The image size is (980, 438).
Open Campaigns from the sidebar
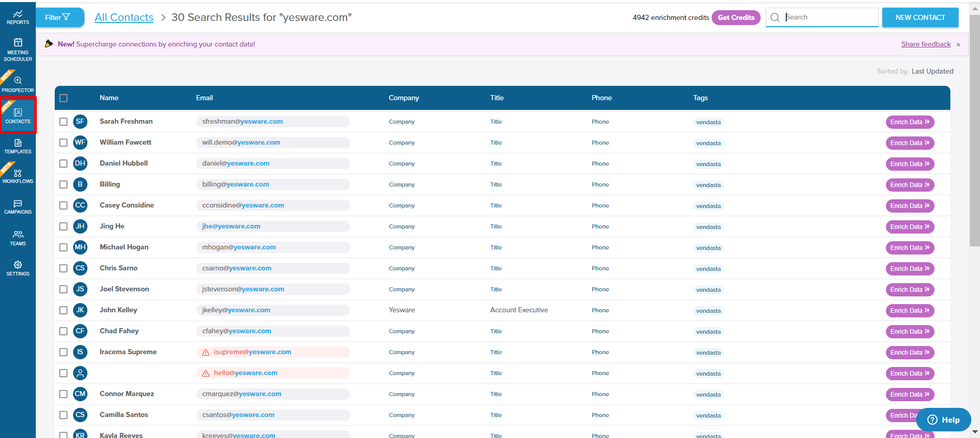18,207
